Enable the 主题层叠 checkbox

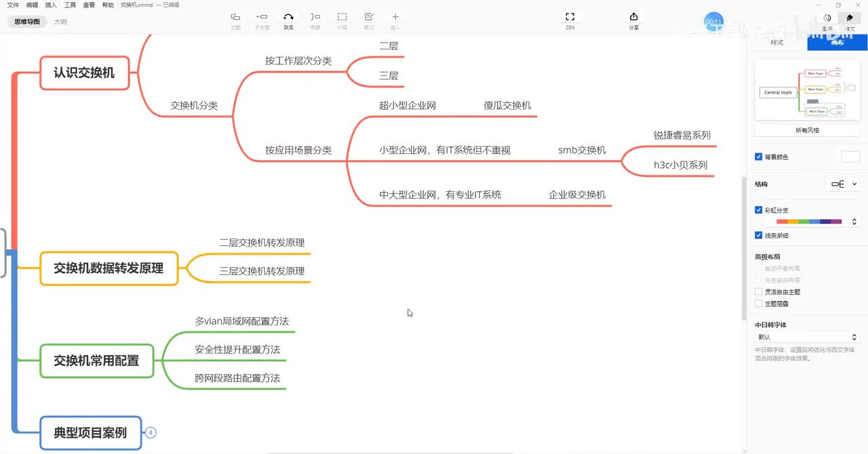pyautogui.click(x=758, y=304)
